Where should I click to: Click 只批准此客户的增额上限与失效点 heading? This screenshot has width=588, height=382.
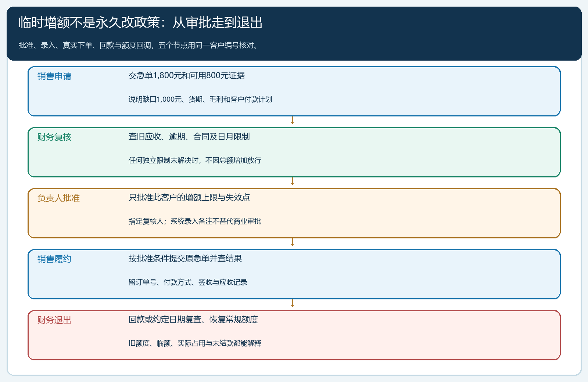pos(189,197)
